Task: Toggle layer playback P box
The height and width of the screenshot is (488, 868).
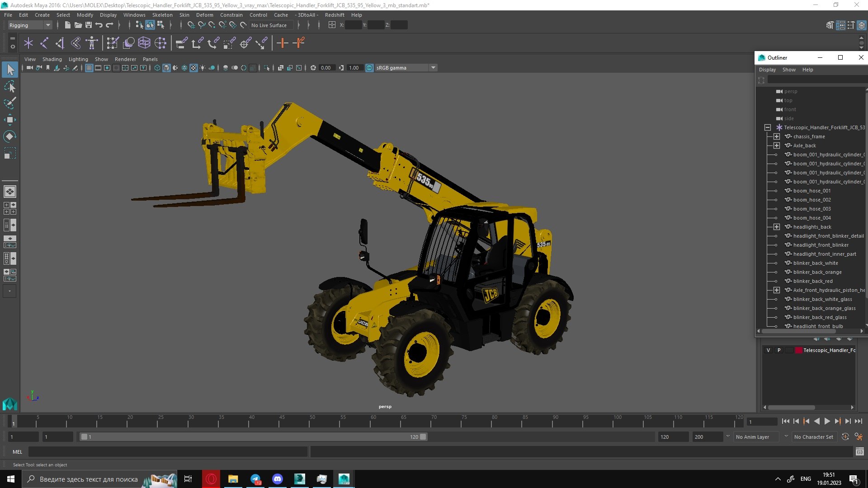Action: coord(779,350)
